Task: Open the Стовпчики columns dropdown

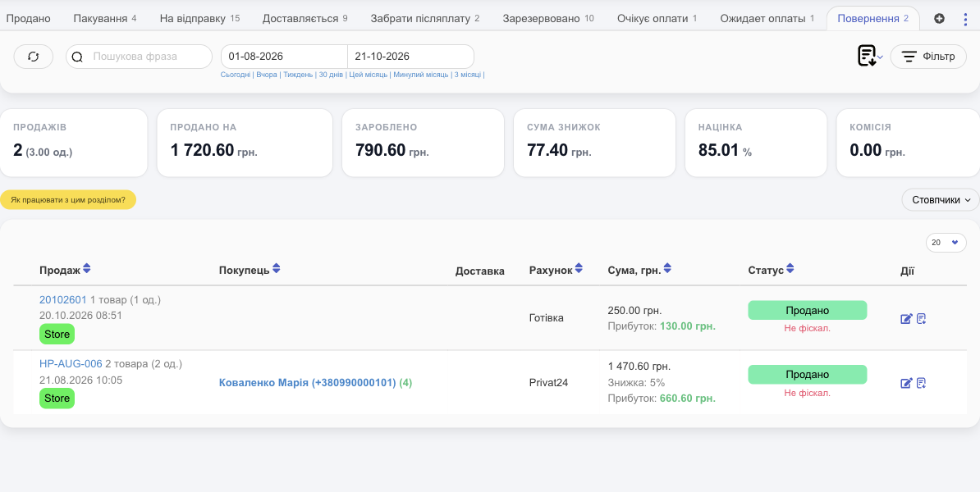Action: [x=941, y=200]
